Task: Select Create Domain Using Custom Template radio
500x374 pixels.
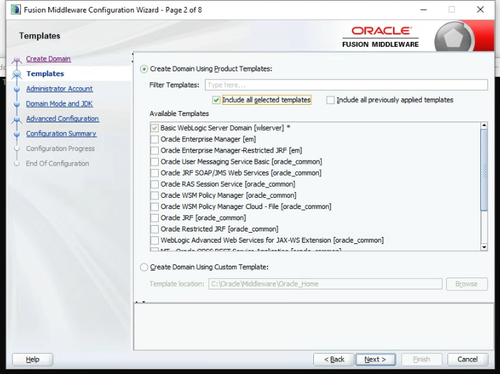Action: point(144,267)
